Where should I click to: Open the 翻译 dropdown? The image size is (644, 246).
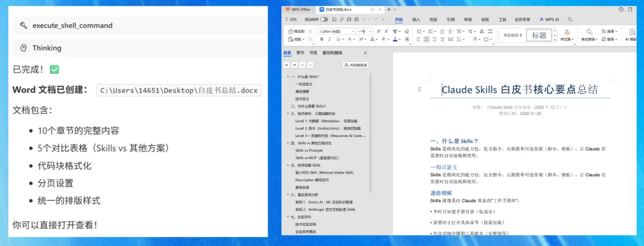[609, 39]
